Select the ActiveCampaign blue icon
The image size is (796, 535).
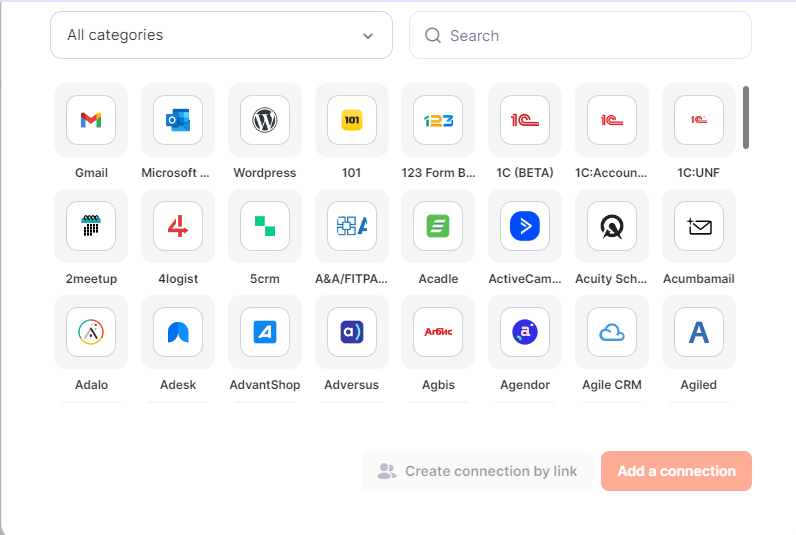tap(525, 226)
